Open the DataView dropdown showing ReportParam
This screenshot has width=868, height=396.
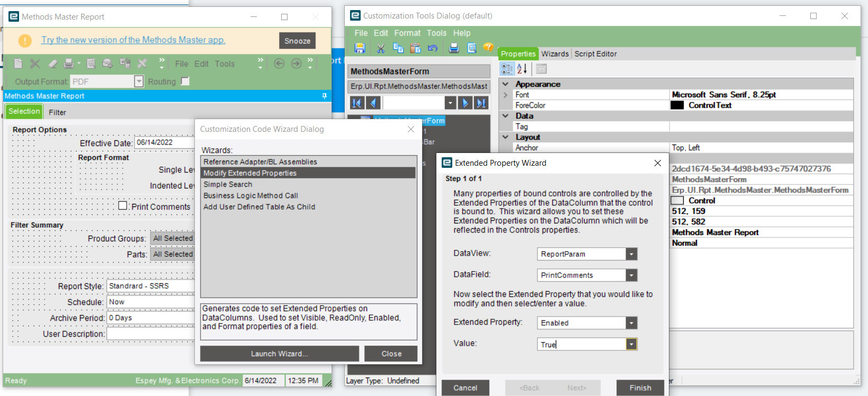coord(631,254)
